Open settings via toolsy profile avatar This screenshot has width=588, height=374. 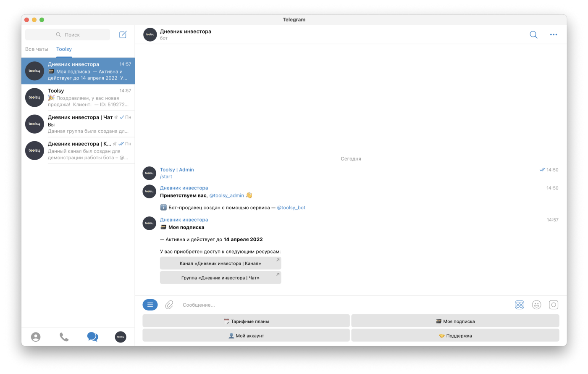pos(121,337)
